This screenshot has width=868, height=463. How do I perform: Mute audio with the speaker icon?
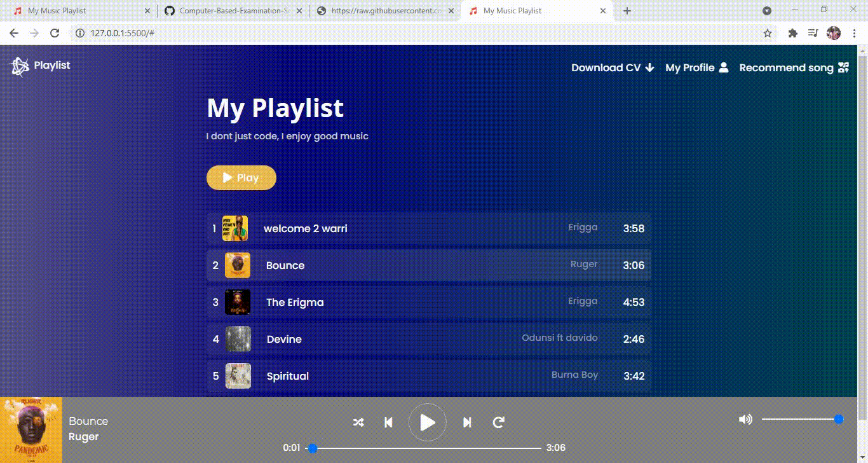click(745, 419)
